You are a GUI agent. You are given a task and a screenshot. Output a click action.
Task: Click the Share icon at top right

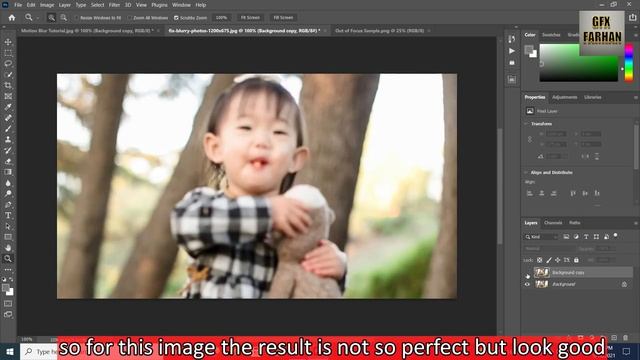coord(632,18)
